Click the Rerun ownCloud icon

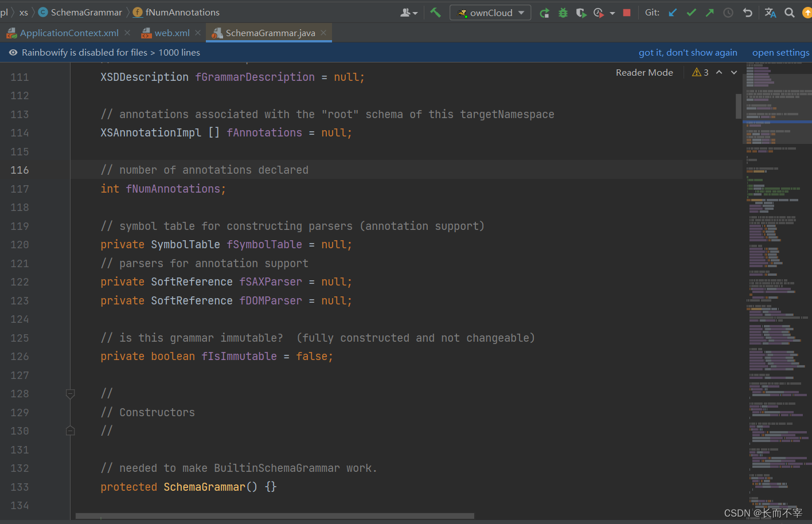544,13
